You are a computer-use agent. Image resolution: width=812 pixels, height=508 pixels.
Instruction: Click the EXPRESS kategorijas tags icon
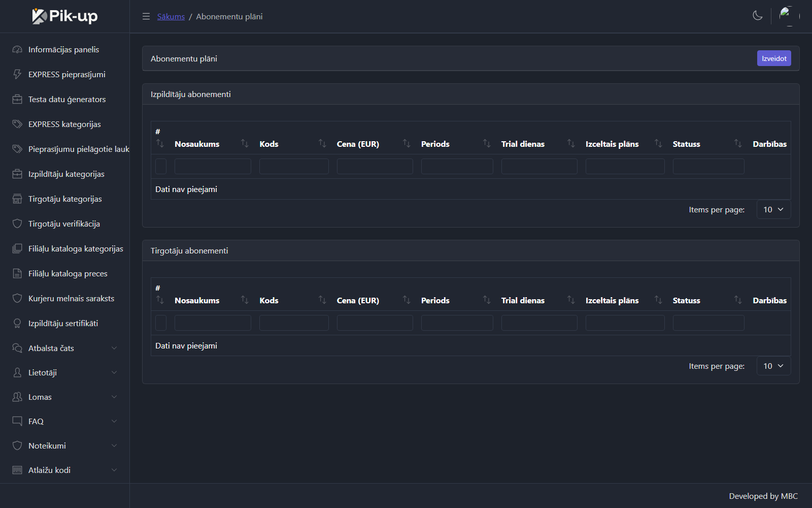pyautogui.click(x=17, y=124)
